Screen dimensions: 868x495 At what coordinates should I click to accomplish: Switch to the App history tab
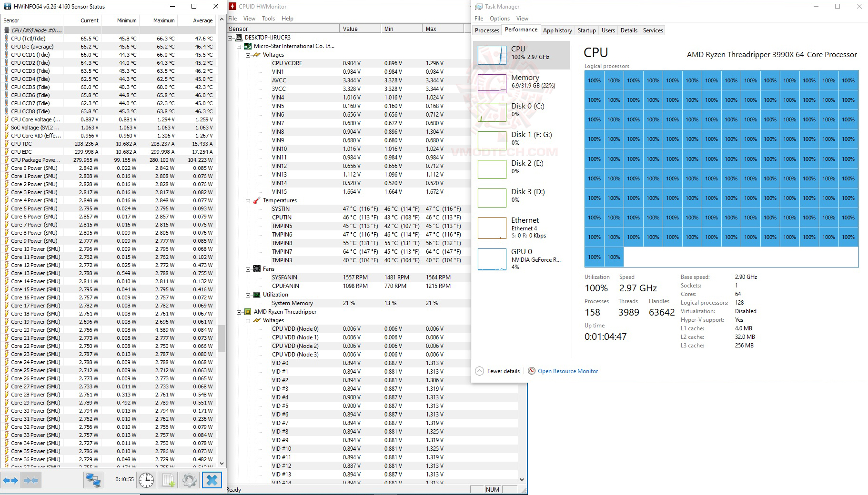pyautogui.click(x=557, y=30)
